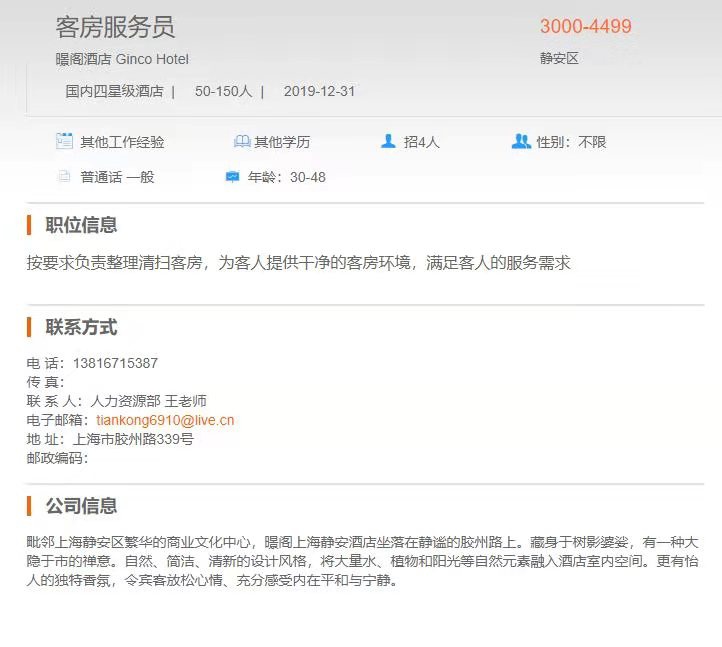722x647 pixels.
Task: Click the gender icon beside 性别
Action: [520, 141]
